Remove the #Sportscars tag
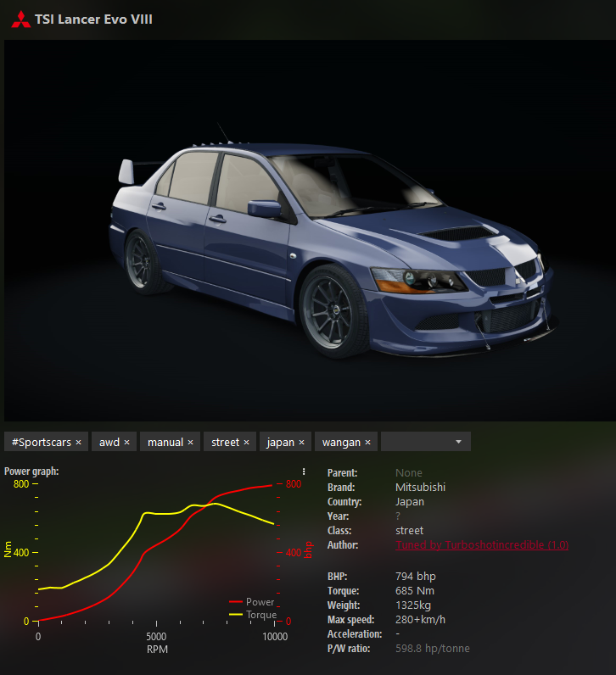Screen dimensions: 616x675 pos(78,442)
